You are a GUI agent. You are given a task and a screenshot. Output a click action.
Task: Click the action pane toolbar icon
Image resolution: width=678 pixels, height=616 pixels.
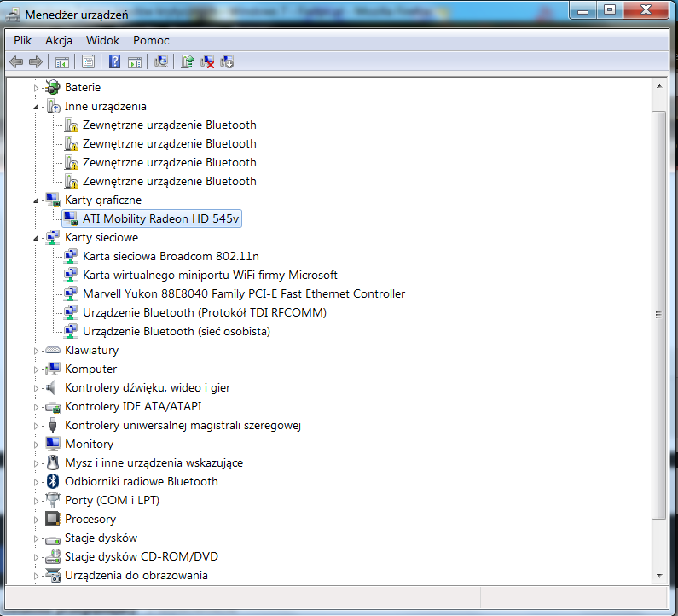tap(135, 62)
